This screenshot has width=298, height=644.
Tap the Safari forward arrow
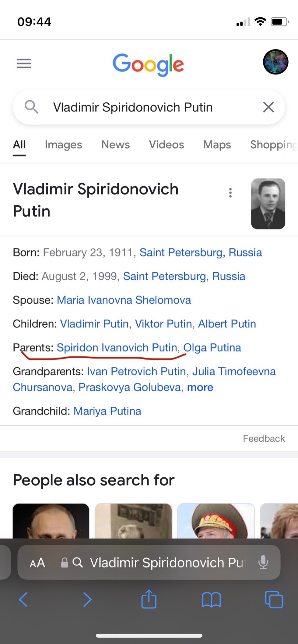(87, 600)
